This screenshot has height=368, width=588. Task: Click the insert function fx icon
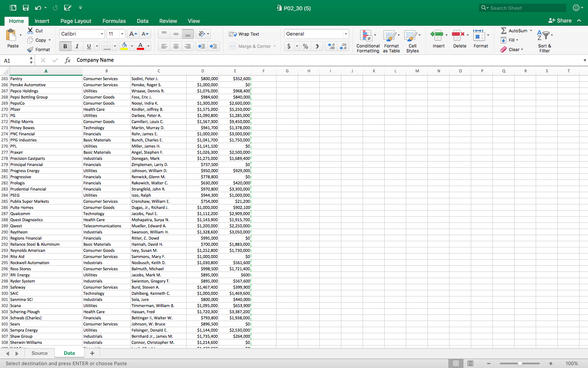tap(68, 60)
